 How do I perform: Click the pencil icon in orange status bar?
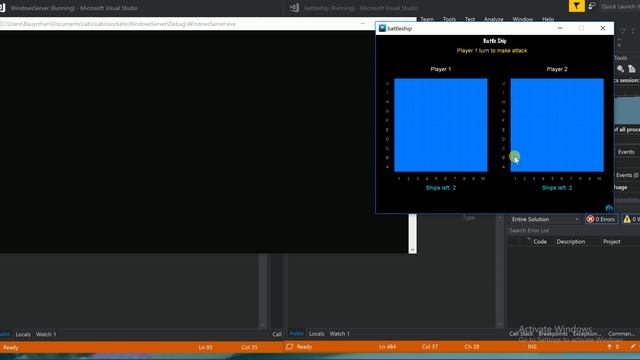(x=633, y=347)
